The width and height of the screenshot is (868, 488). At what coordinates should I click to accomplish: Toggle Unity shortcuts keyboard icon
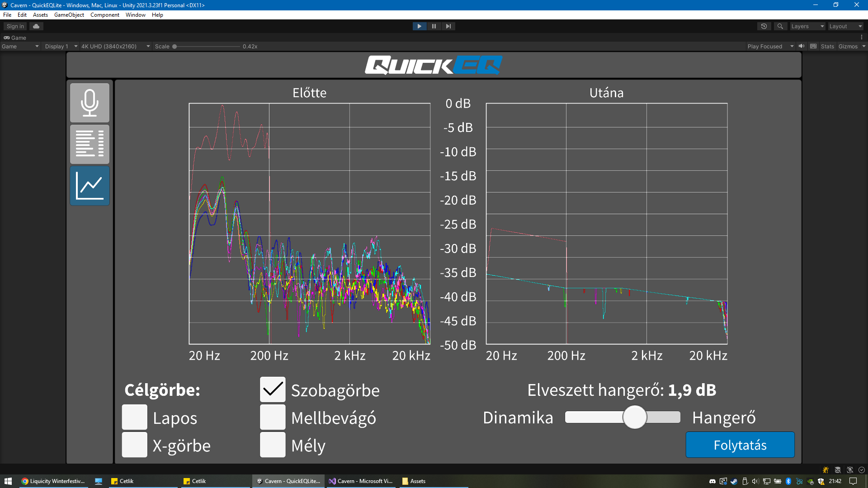point(813,46)
